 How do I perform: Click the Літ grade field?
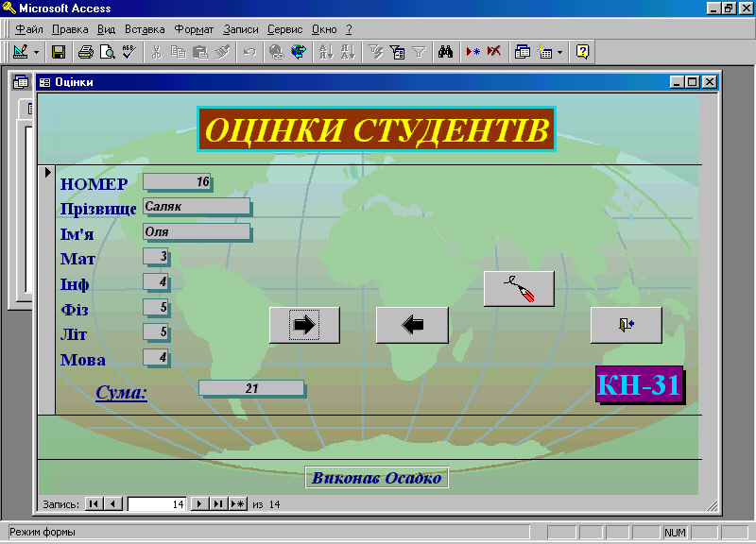[156, 332]
